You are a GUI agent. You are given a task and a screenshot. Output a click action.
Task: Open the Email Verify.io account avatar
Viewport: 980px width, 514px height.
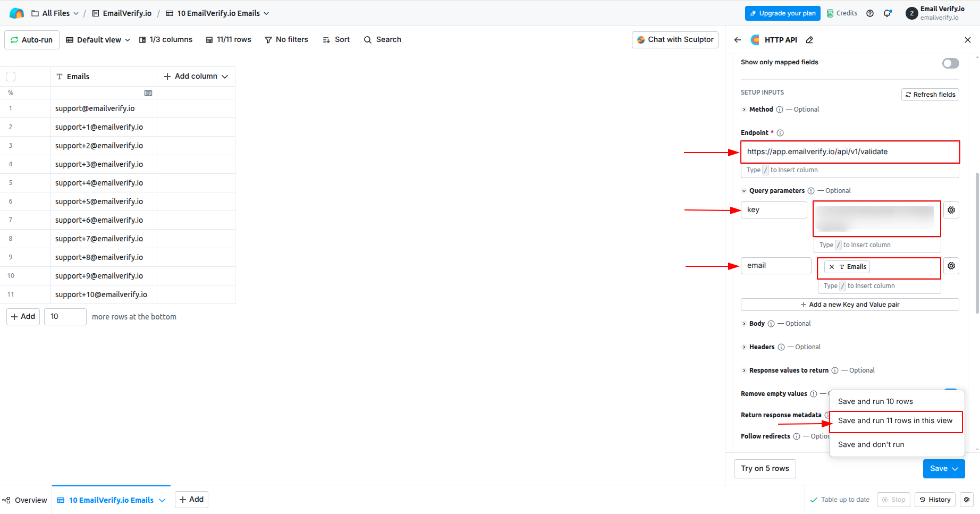pos(912,13)
